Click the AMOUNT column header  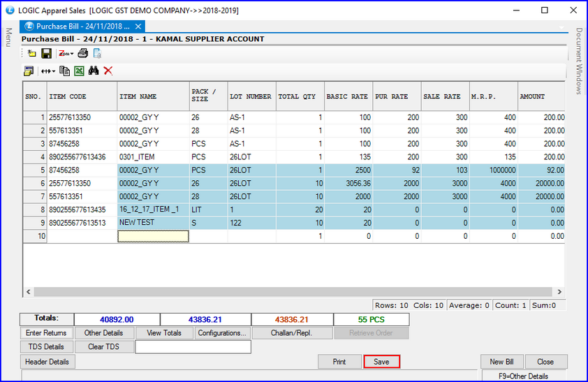click(541, 96)
